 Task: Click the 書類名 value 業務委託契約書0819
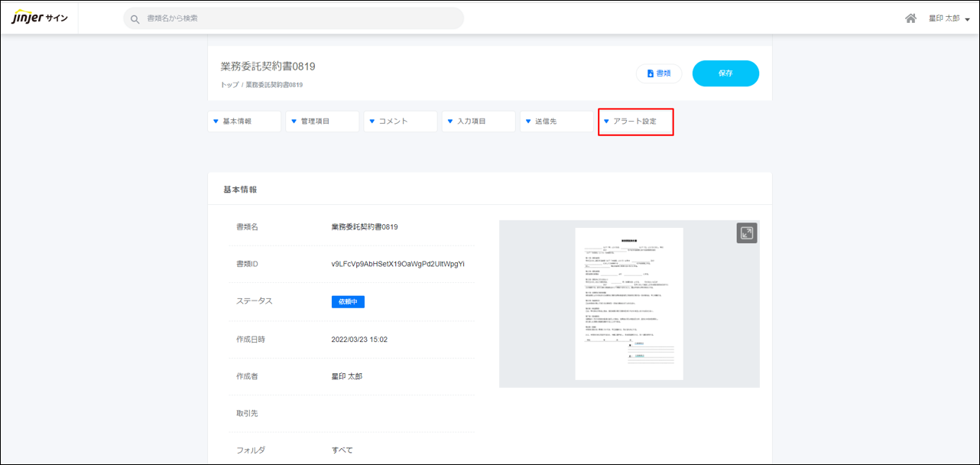point(364,227)
